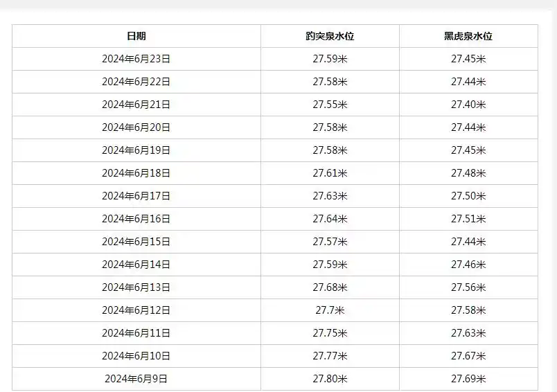Select the 2024年6月21日 date cell
The width and height of the screenshot is (557, 392).
coord(136,105)
